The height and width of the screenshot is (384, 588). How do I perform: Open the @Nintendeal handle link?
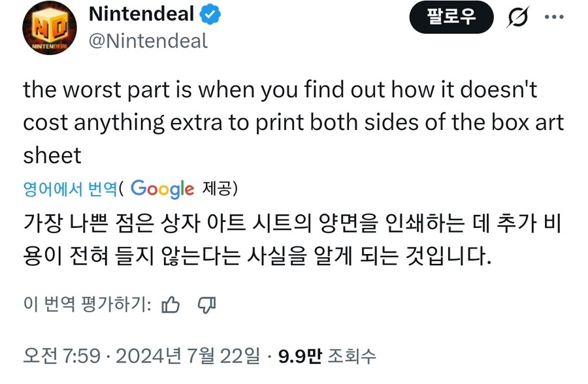[148, 41]
